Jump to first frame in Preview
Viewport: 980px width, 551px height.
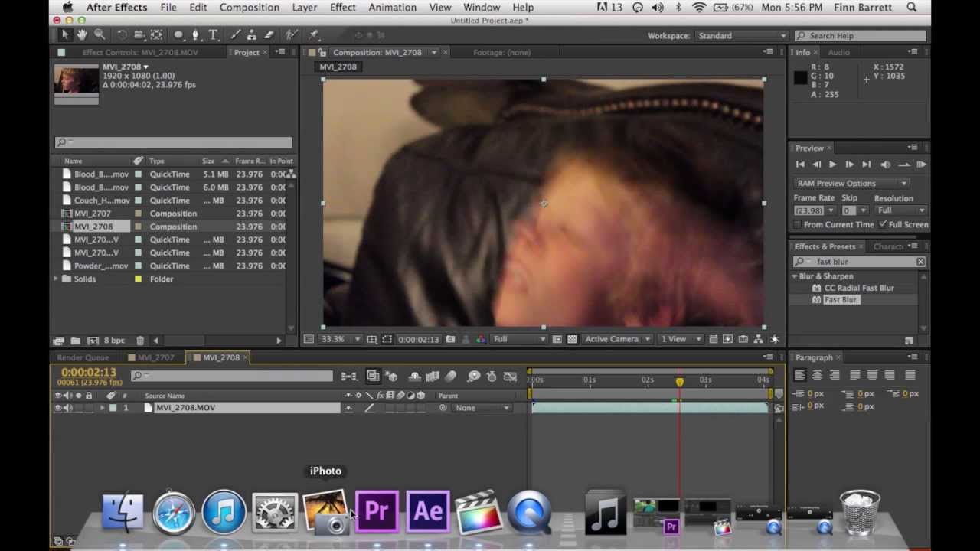(x=800, y=165)
